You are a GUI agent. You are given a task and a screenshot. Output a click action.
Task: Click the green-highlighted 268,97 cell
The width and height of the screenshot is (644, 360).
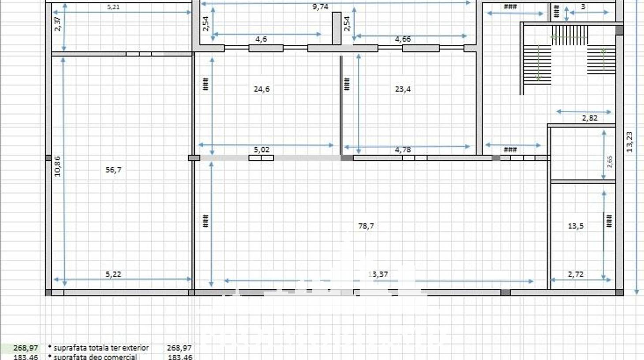coord(20,348)
